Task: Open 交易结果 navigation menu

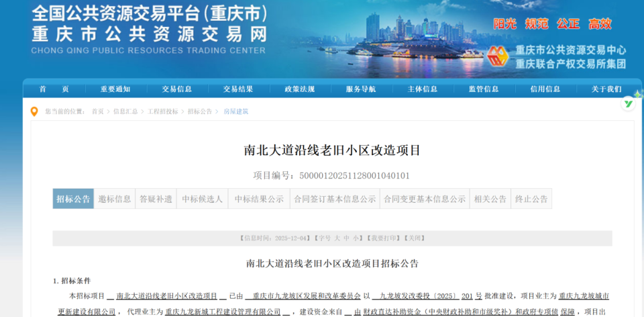Action: 238,89
